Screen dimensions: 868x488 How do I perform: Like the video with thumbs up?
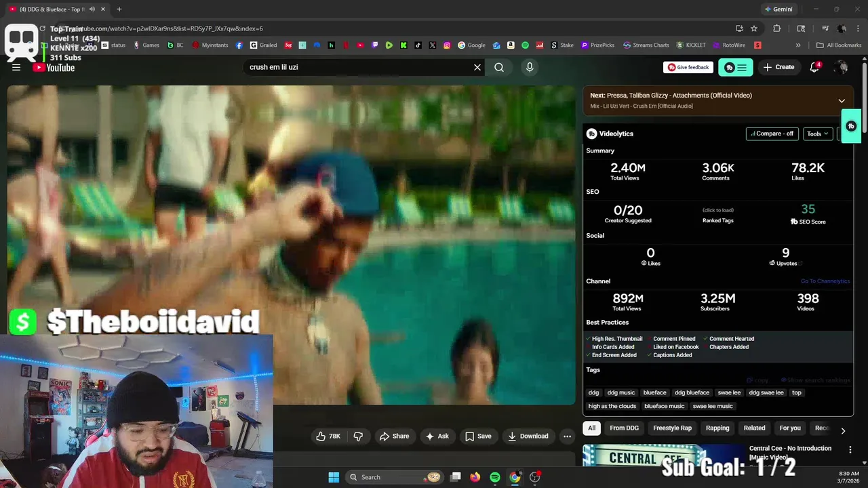coord(328,436)
